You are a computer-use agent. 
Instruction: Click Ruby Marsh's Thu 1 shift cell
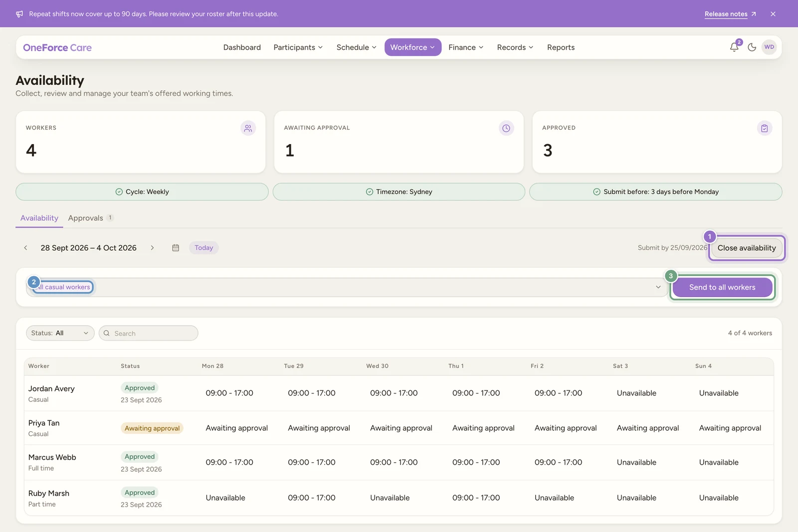coord(476,498)
